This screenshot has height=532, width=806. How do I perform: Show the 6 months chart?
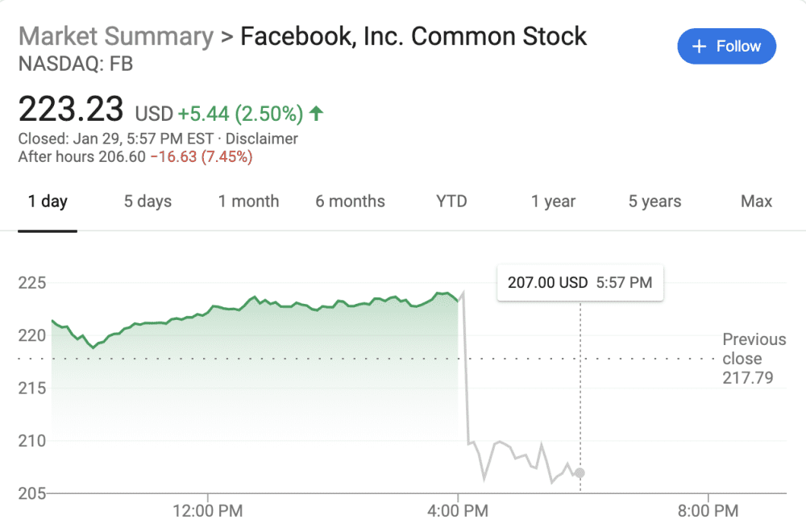click(350, 202)
